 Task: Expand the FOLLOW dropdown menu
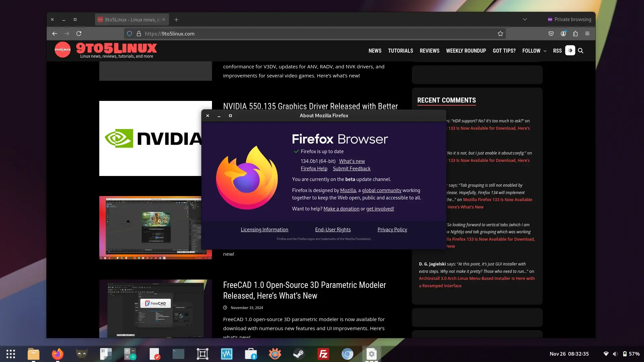pos(534,51)
